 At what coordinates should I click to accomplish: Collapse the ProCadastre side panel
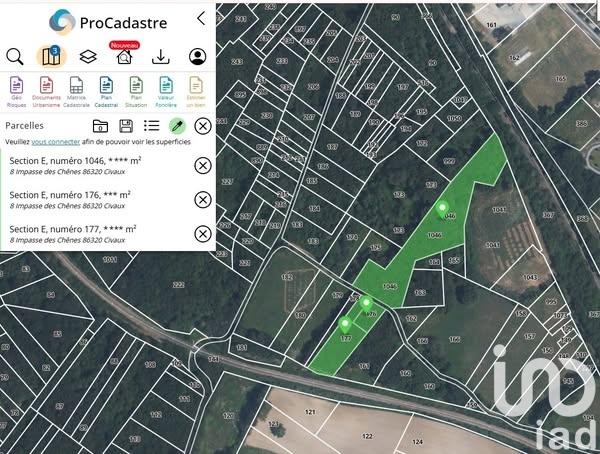[x=201, y=18]
